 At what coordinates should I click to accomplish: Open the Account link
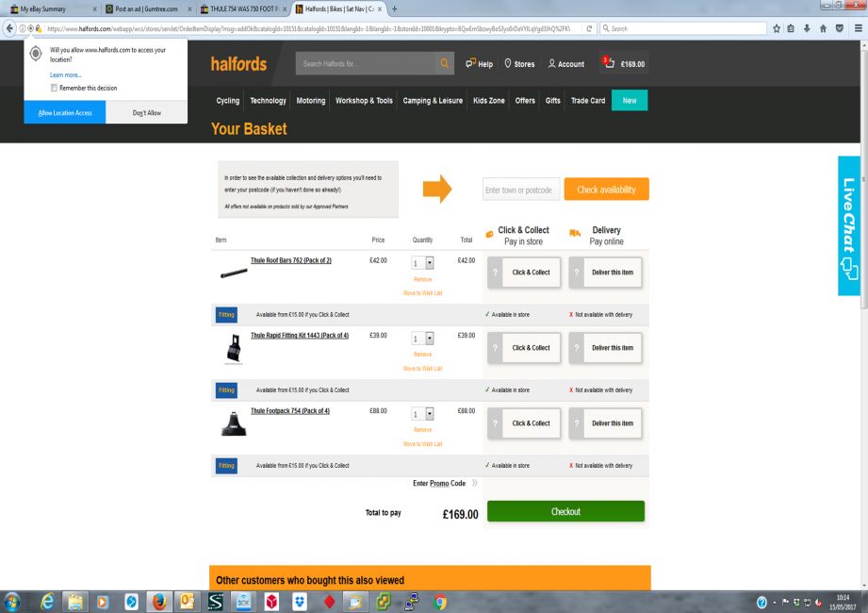coord(565,64)
